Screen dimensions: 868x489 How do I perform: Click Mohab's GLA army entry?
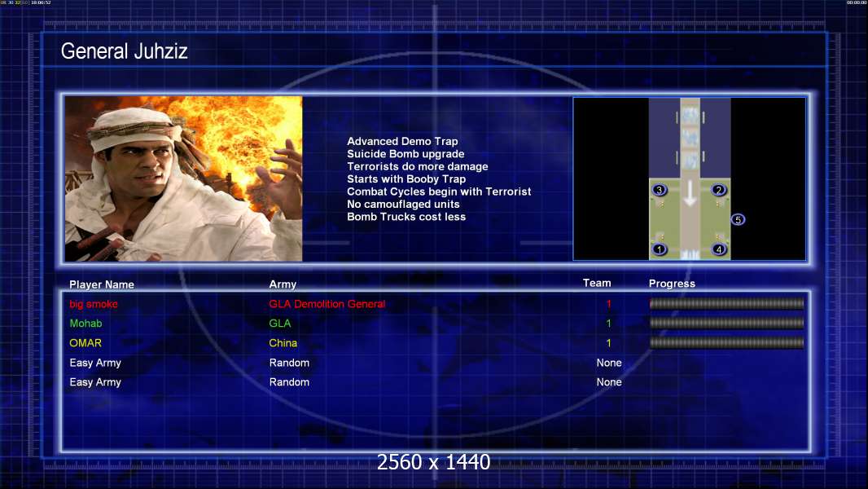(x=280, y=324)
